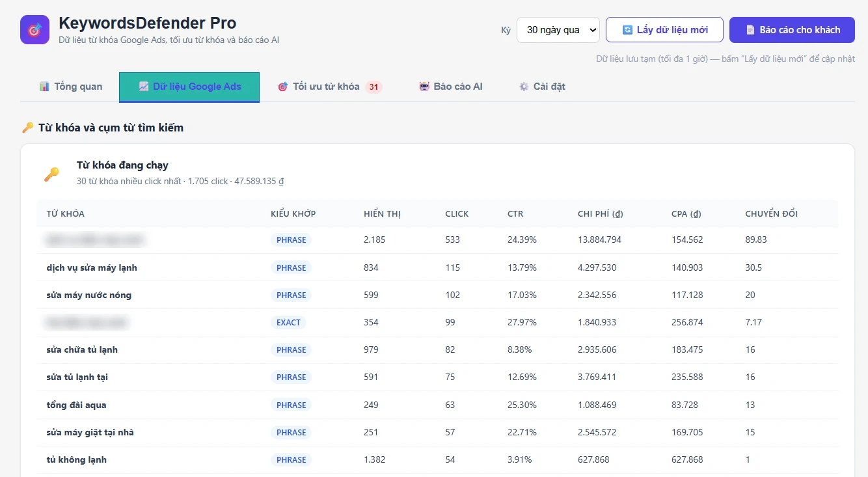Click the Từ khóa và cụm từ tìm kiếm heading
Screen dimensions: 868x477
coord(111,128)
